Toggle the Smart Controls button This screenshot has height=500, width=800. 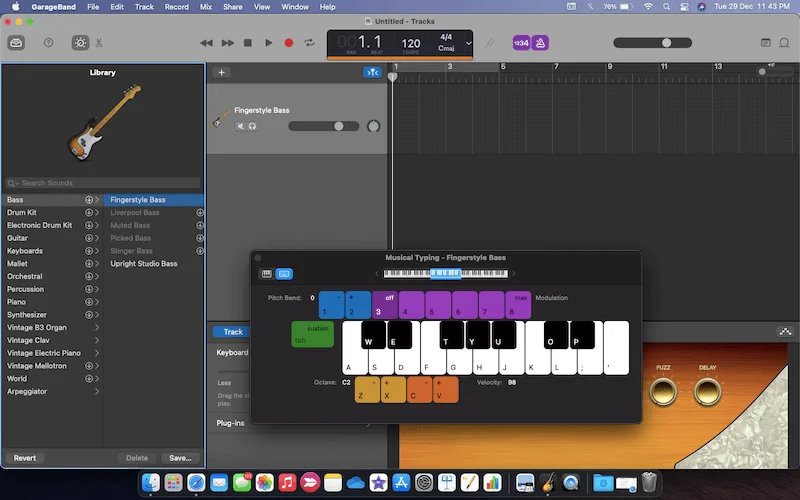tap(80, 43)
